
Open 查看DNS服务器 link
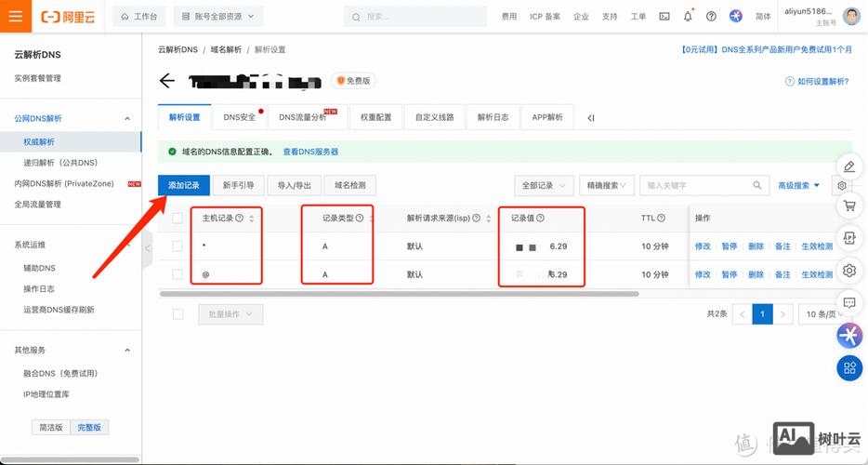(x=310, y=152)
